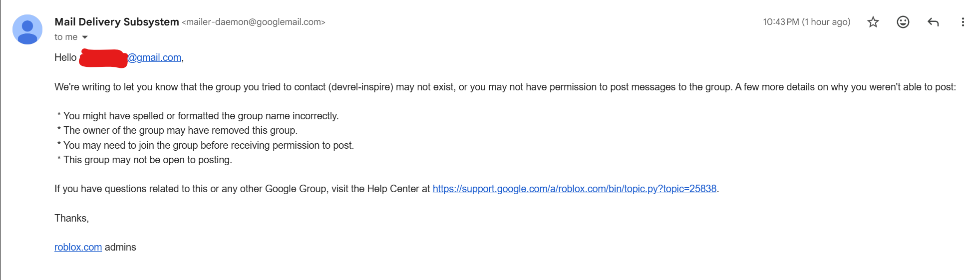The image size is (980, 280).
Task: Star this Mail Delivery Subsystem message
Action: click(x=873, y=22)
